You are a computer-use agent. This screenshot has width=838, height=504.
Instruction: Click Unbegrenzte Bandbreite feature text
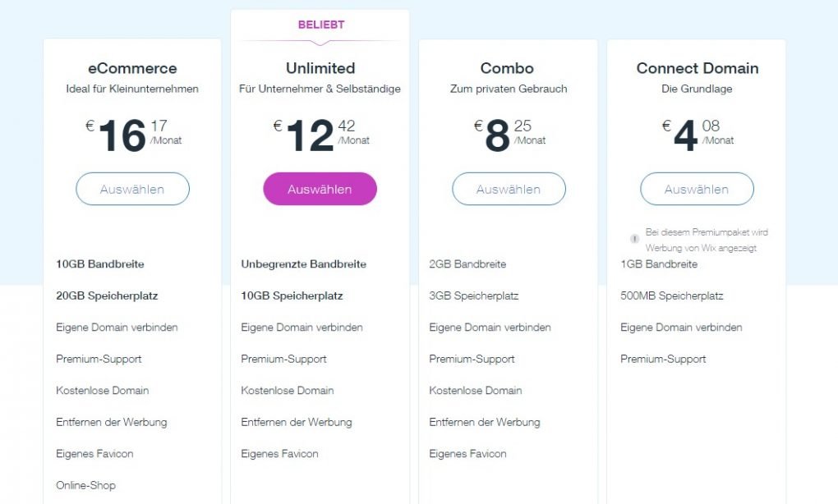303,264
